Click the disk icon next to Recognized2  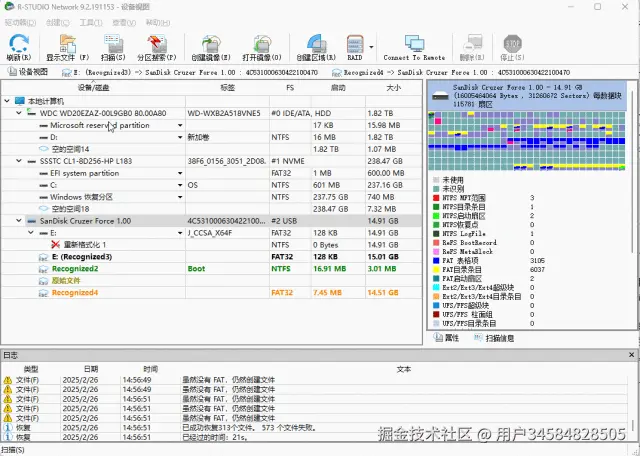(43, 269)
